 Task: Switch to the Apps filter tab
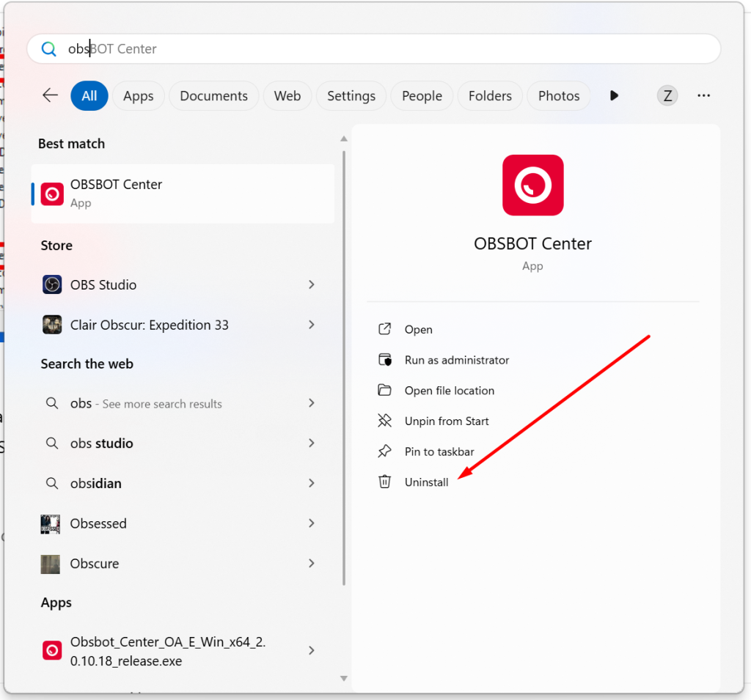139,96
